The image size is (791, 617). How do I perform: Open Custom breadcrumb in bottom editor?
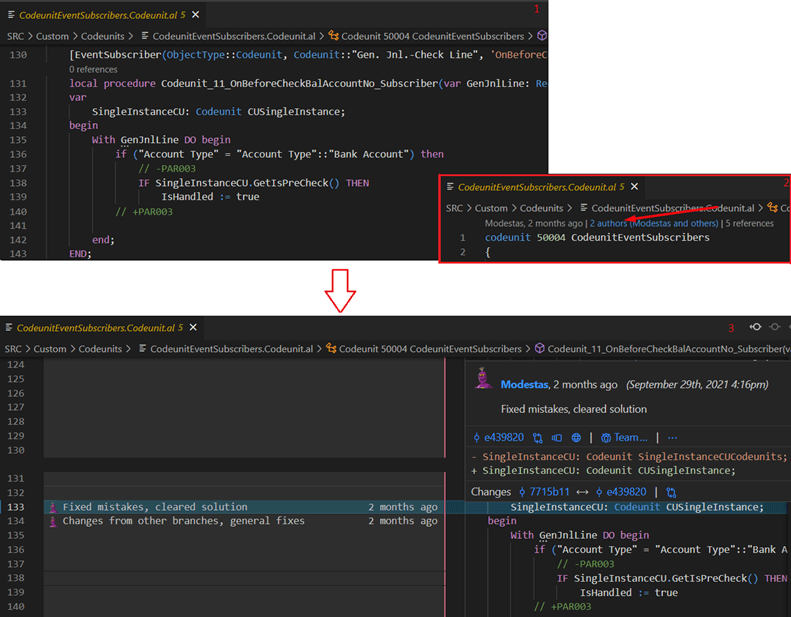49,349
